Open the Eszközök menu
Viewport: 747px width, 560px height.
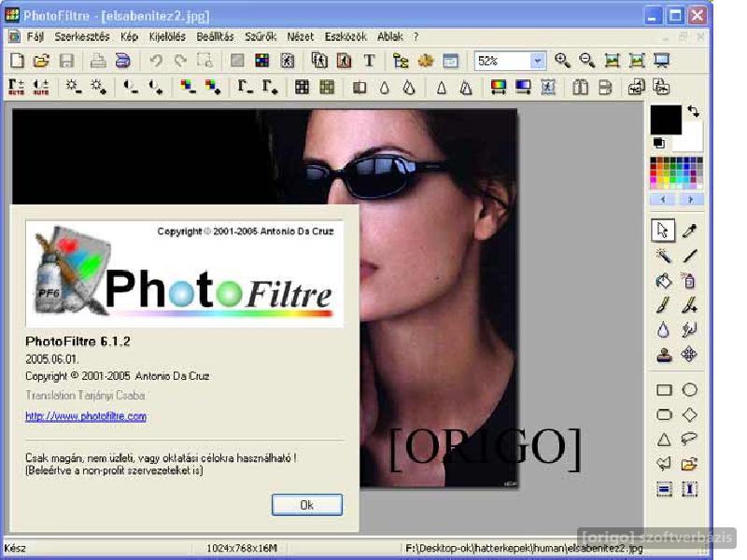[345, 36]
